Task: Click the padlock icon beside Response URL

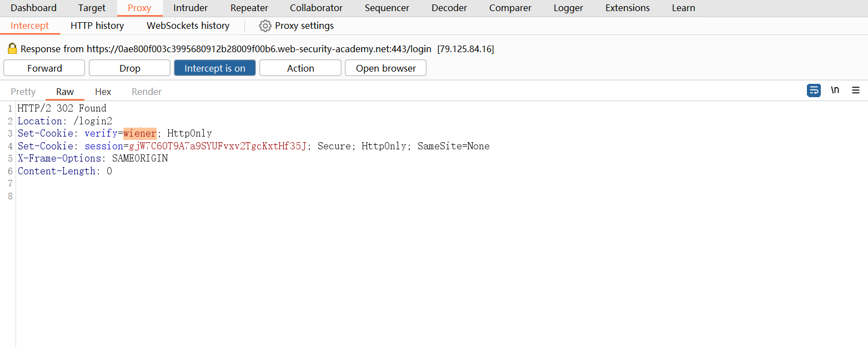Action: coord(12,49)
